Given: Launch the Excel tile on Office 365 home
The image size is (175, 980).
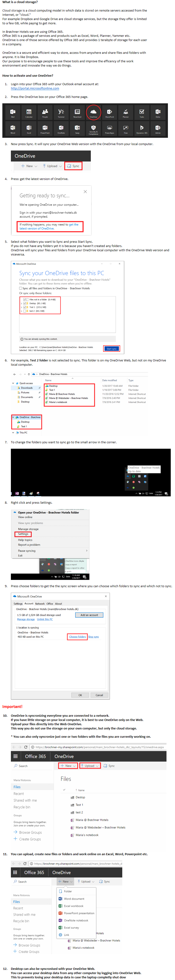Looking at the screenshot, I should (29, 129).
